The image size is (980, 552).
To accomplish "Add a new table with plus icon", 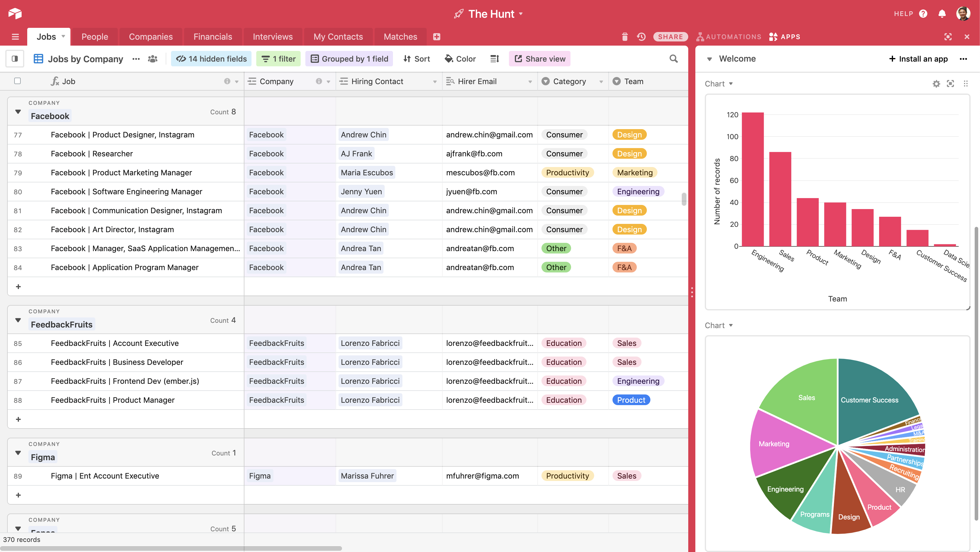I will [x=437, y=37].
